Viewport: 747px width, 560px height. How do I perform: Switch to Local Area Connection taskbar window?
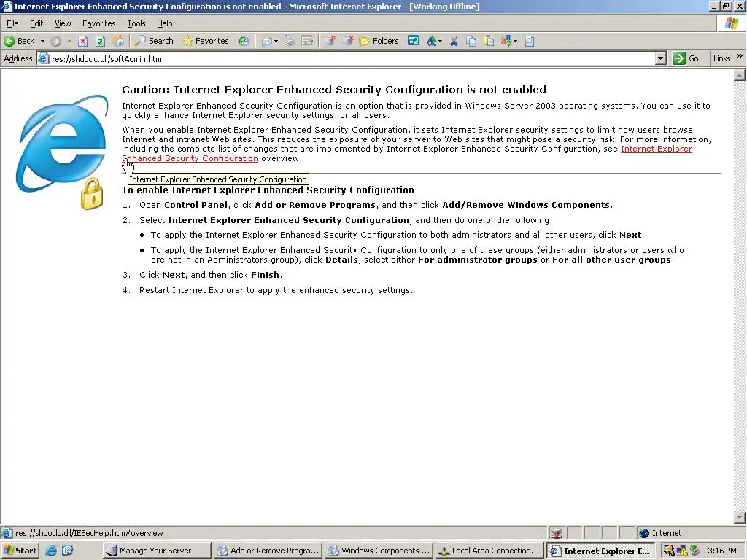489,551
